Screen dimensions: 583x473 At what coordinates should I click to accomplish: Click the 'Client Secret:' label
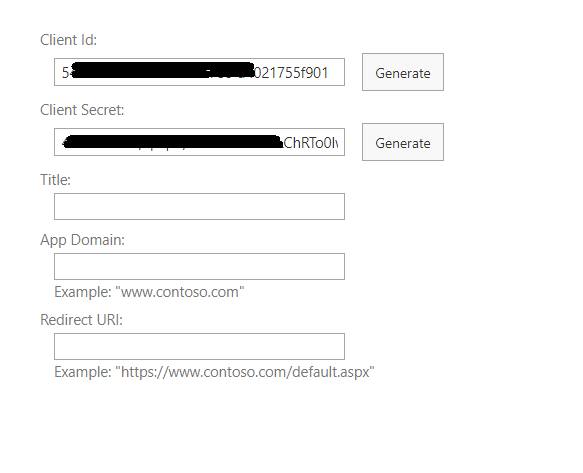coord(82,110)
